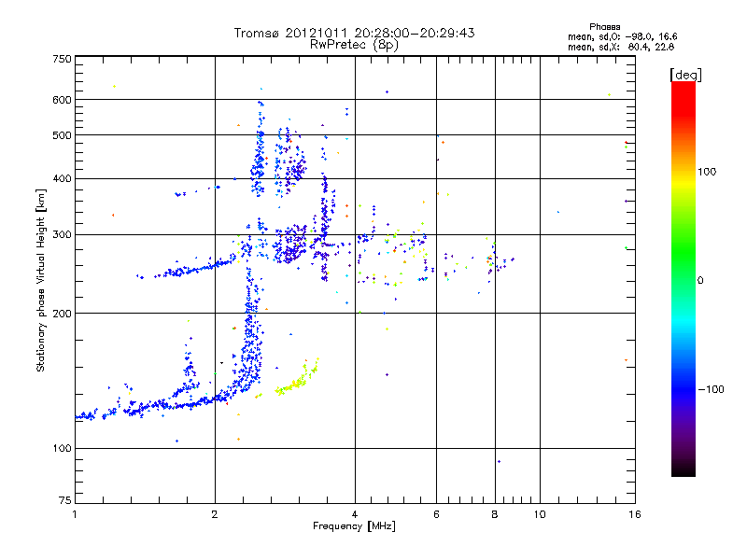Image resolution: width=747 pixels, height=560 pixels.
Task: Select the 'mean, sd,O: -98.0, 16.6' line
Action: pos(622,36)
